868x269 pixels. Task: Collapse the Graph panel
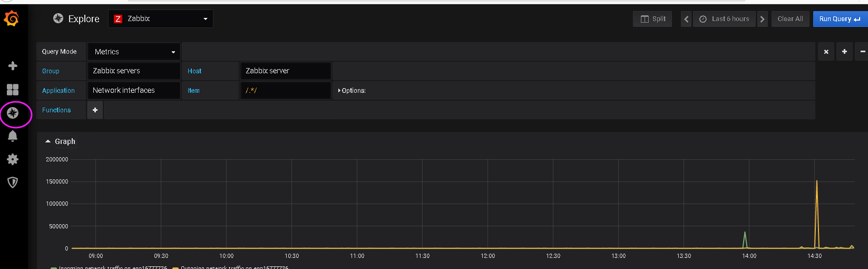coord(60,141)
